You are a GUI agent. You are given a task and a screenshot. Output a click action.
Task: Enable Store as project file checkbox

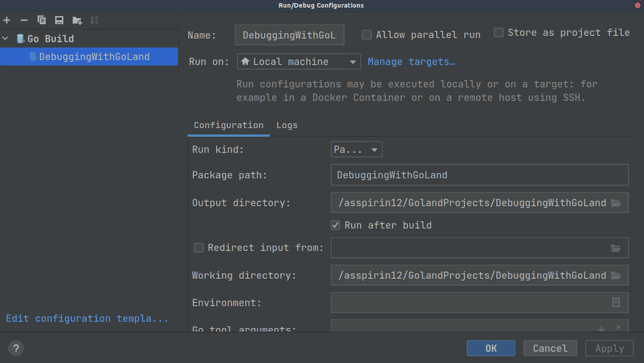498,33
